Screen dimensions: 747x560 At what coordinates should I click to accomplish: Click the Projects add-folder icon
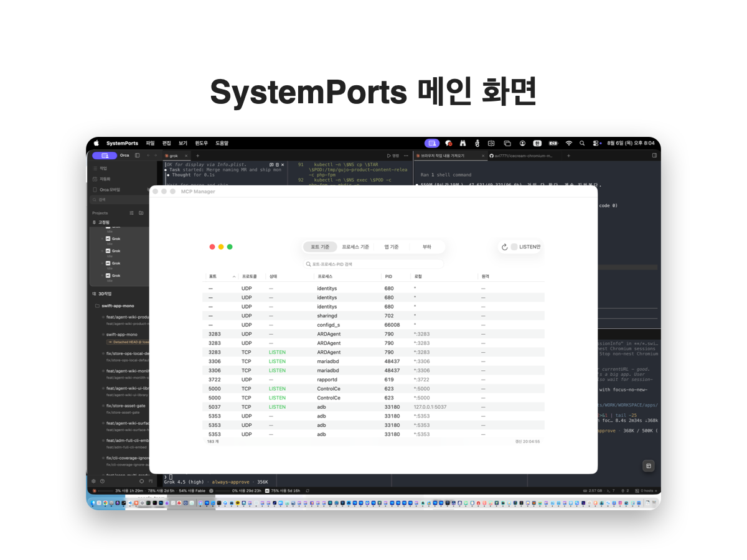141,213
